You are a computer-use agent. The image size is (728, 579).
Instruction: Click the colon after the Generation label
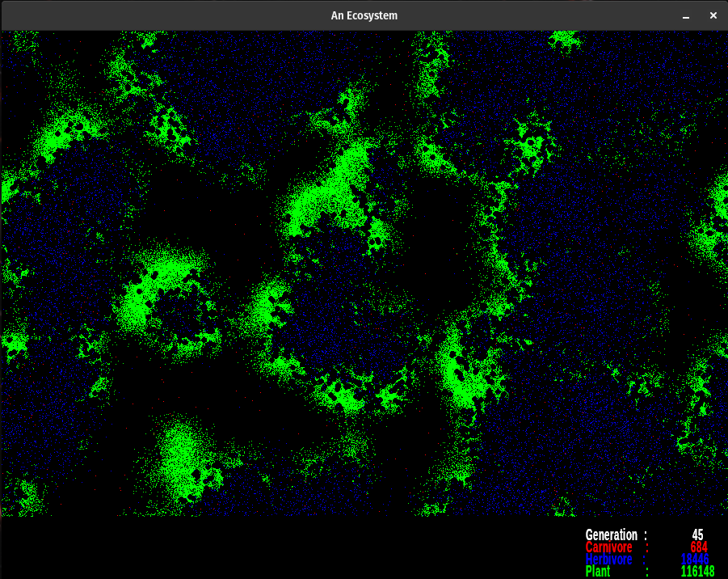[645, 535]
